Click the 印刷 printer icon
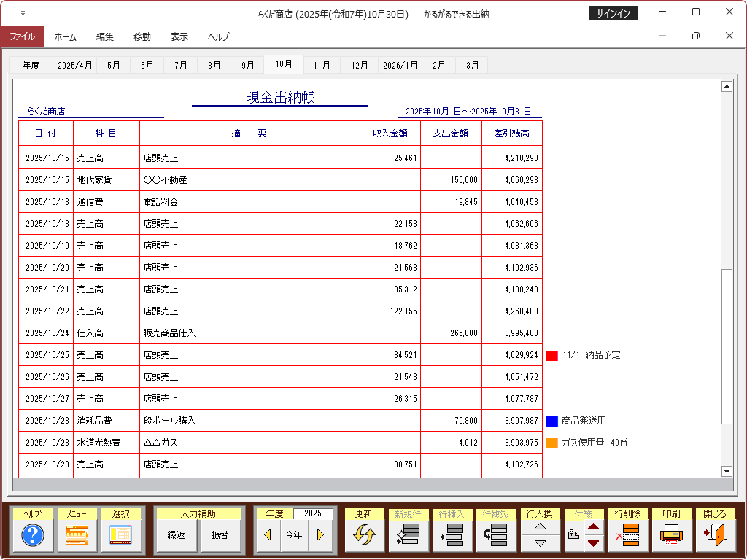Viewport: 747px width, 560px height. point(672,536)
